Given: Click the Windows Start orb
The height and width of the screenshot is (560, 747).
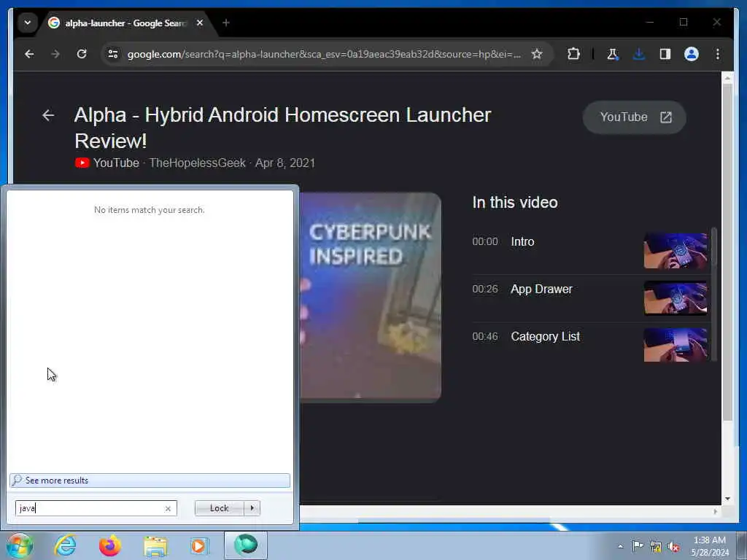Looking at the screenshot, I should (x=19, y=545).
